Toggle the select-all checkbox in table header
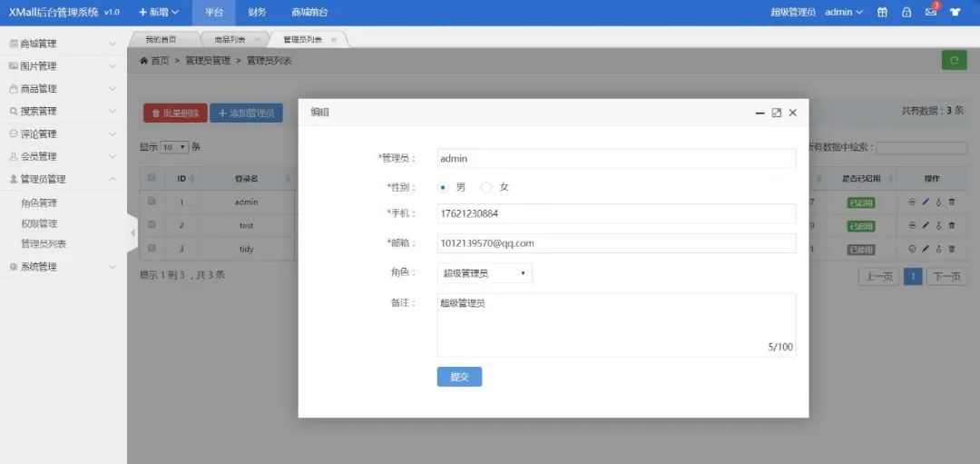The height and width of the screenshot is (464, 980). (x=152, y=178)
